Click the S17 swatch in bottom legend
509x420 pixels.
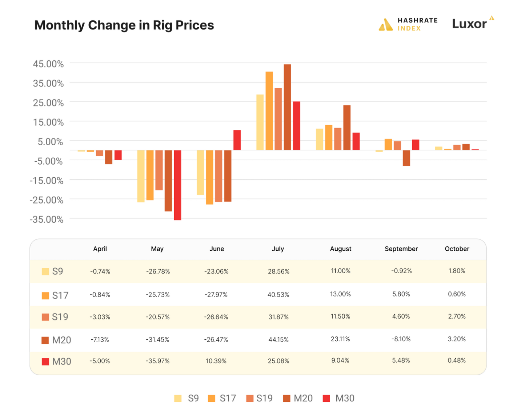tap(212, 399)
